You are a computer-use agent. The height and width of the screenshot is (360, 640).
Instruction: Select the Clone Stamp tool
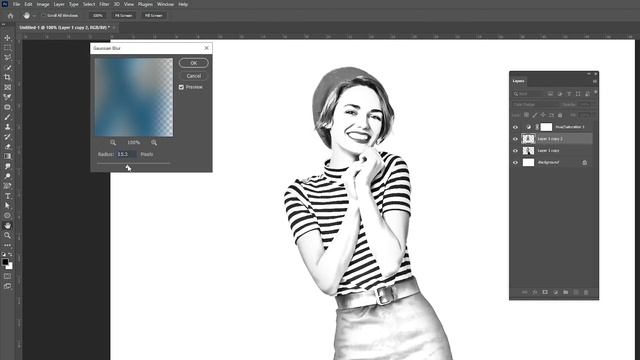pos(7,127)
